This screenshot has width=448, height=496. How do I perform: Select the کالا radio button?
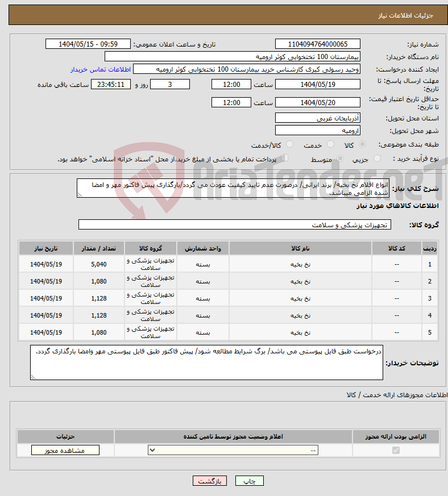click(362, 144)
